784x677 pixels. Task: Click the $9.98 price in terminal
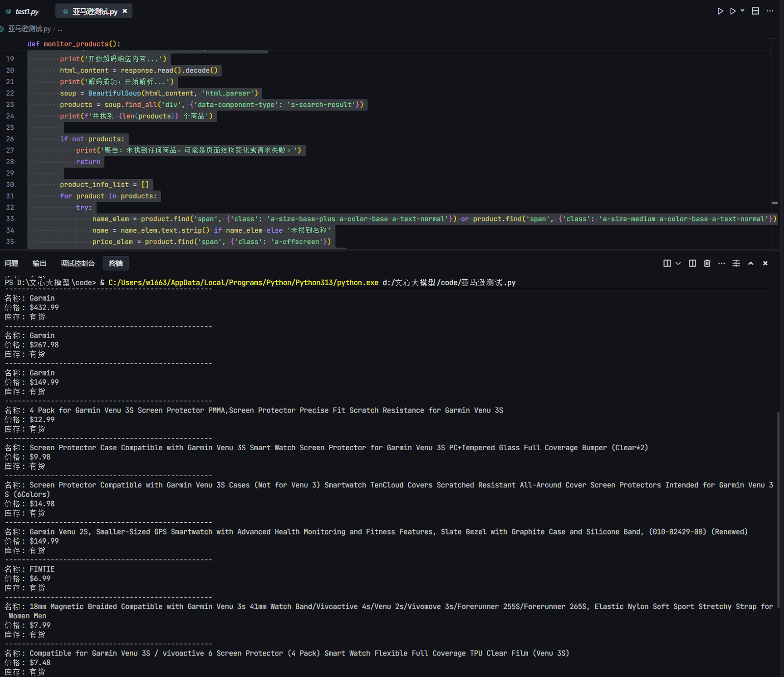[x=40, y=457]
